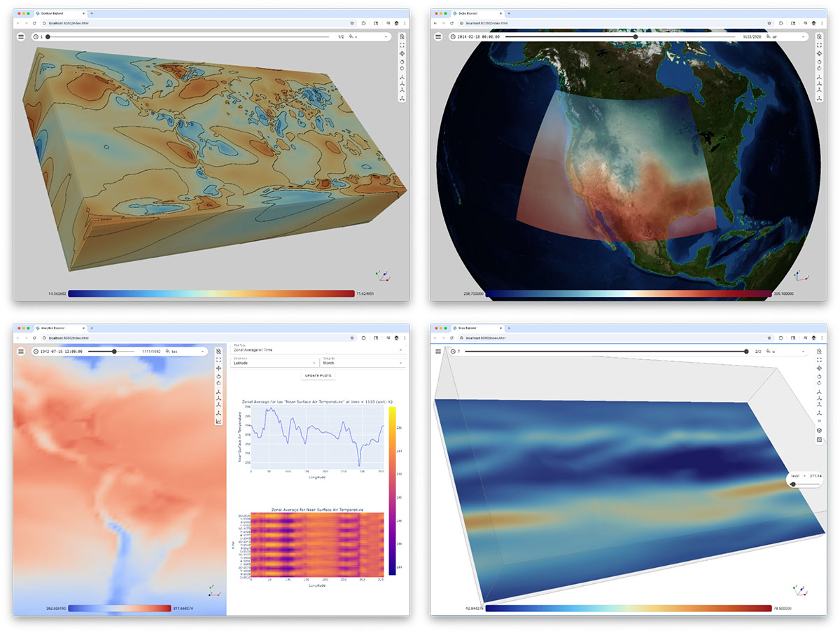Click the cube icon in Slice Explorer toolbar

pos(819,430)
